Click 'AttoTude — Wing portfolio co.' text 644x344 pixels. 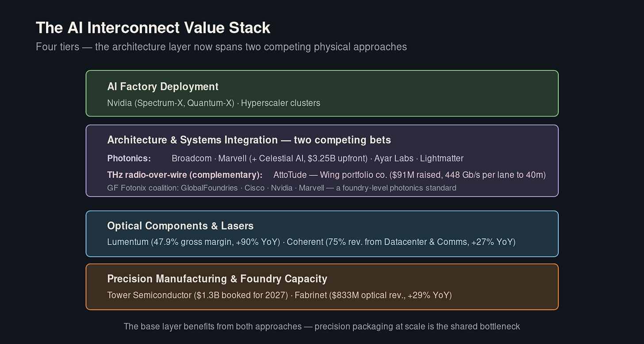click(330, 175)
